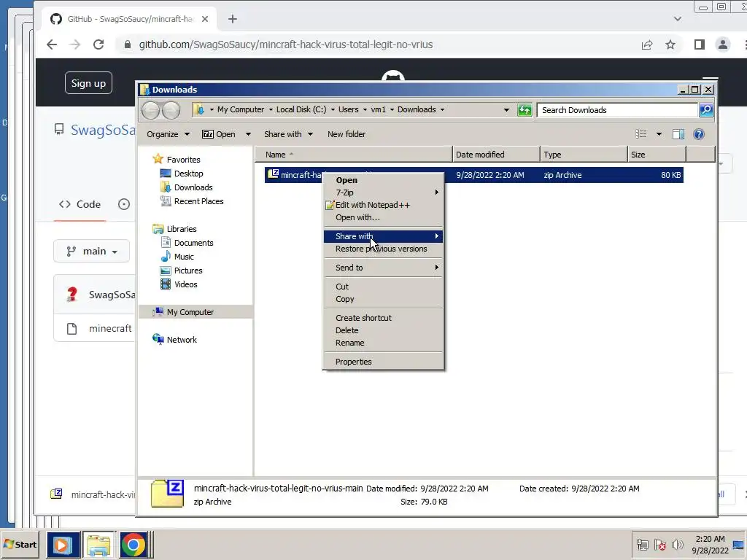
Task: Expand the address bar history dropdown
Action: pyautogui.click(x=506, y=110)
